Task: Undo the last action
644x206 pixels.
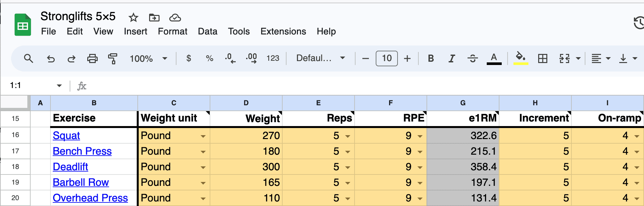Action: [50, 58]
